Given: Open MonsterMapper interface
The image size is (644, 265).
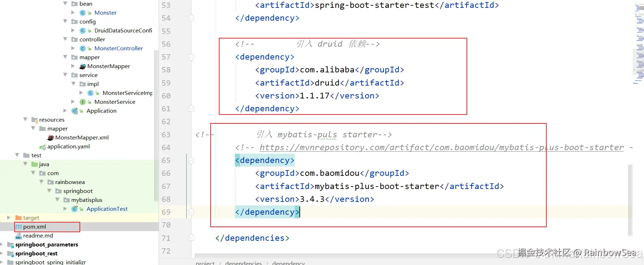Looking at the screenshot, I should 109,66.
